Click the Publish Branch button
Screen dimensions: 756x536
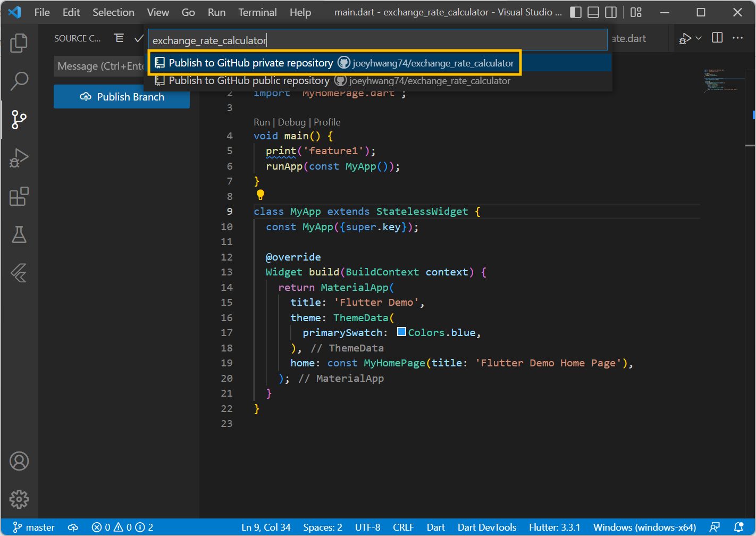click(122, 97)
